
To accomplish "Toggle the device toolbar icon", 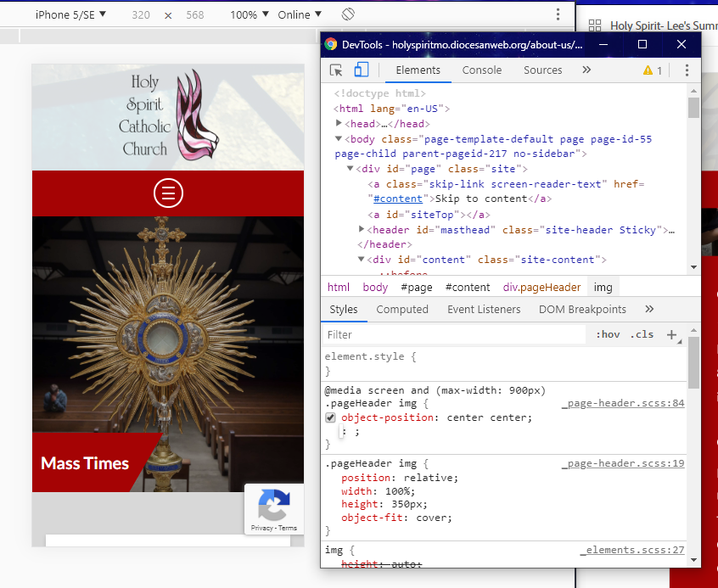I will coord(361,70).
